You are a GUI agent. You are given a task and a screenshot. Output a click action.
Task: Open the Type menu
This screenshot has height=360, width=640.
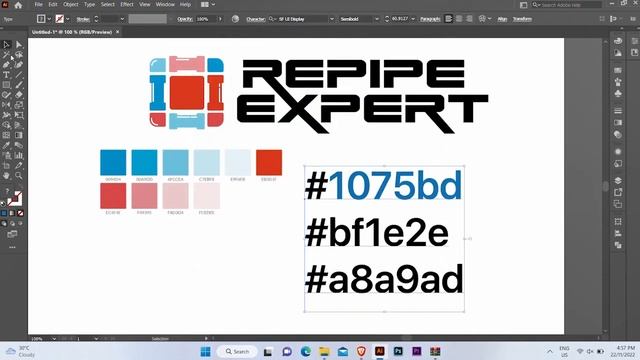tap(89, 4)
